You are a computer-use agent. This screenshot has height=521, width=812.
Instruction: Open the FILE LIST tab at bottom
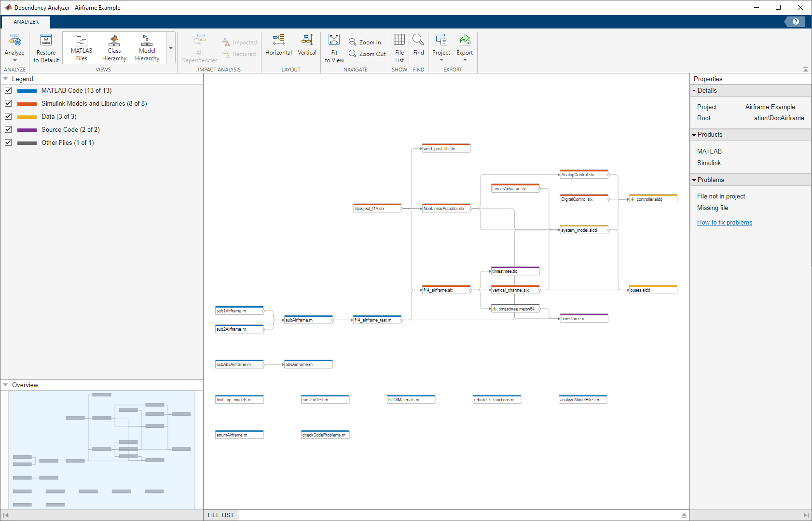click(x=220, y=515)
